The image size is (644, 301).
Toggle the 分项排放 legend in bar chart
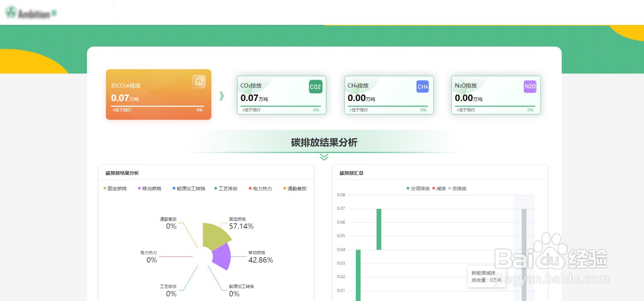coord(418,188)
